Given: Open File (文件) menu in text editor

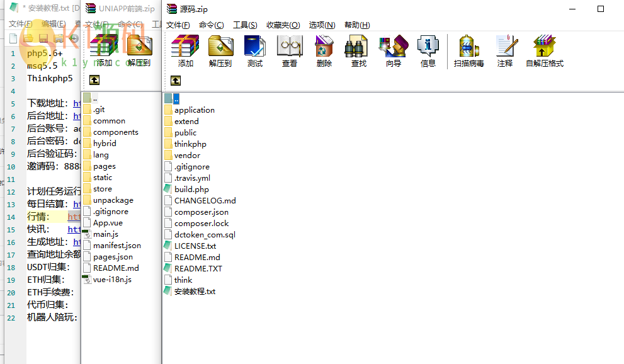Looking at the screenshot, I should click(20, 24).
